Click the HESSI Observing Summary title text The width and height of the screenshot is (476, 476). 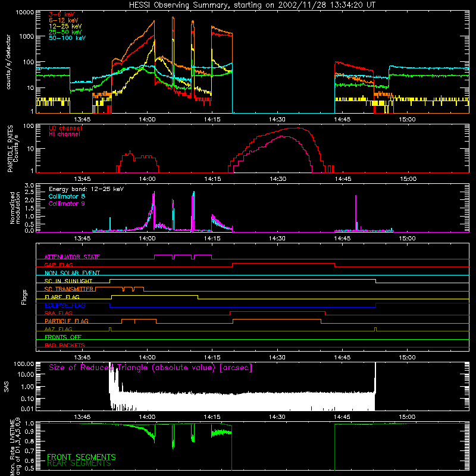coord(252,5)
